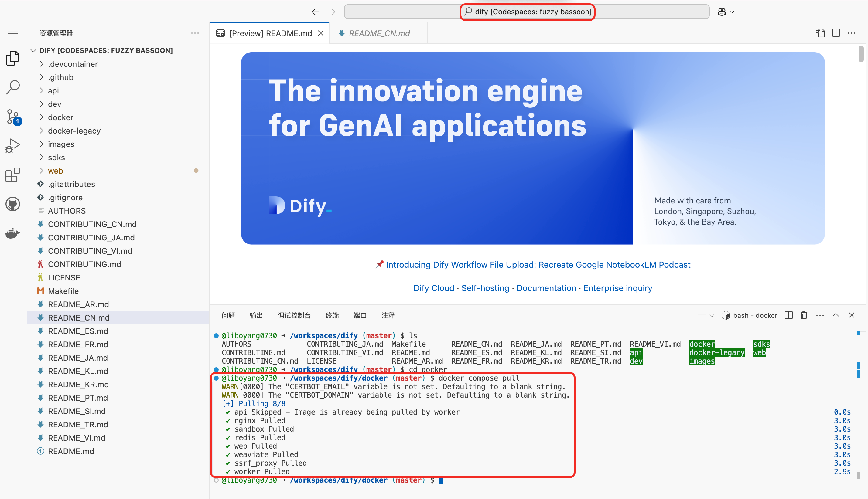Open the Self-hosting link

485,288
